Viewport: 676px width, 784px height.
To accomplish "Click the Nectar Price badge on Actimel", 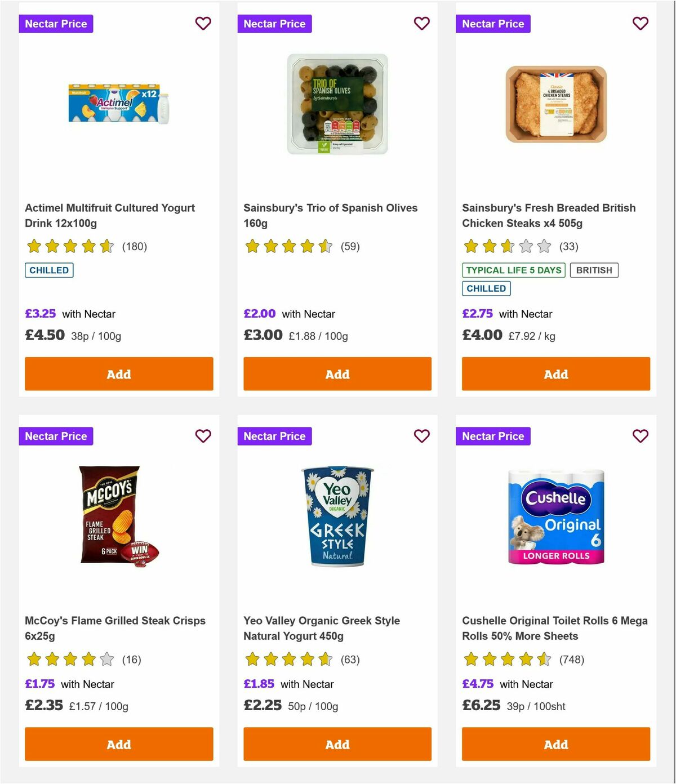I will pyautogui.click(x=56, y=24).
